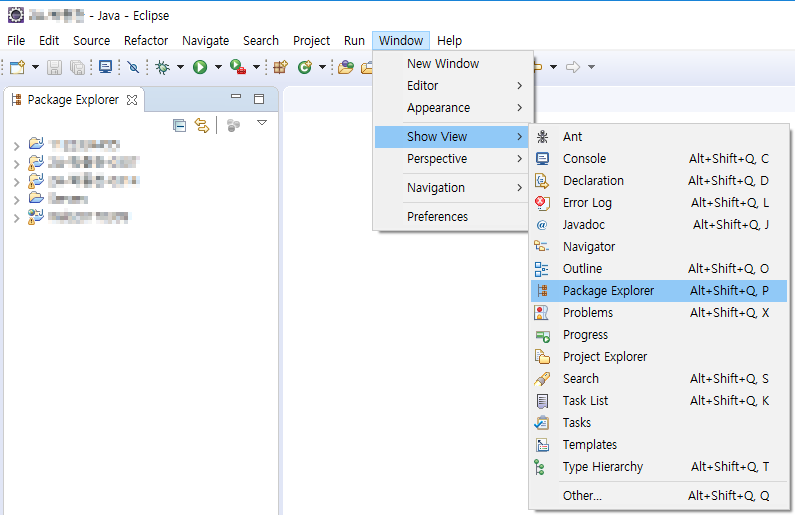Open the Console monitor toolbar icon
Screen dimensions: 795x515
(105, 67)
